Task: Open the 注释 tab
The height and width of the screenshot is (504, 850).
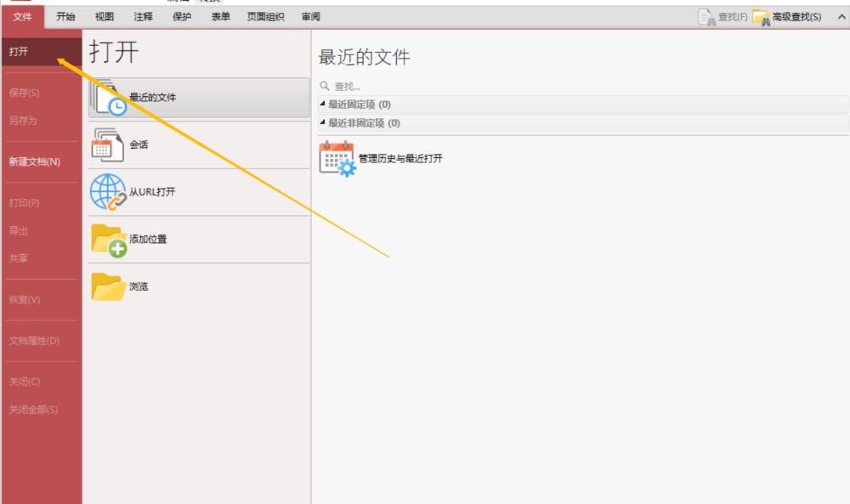Action: coord(143,17)
